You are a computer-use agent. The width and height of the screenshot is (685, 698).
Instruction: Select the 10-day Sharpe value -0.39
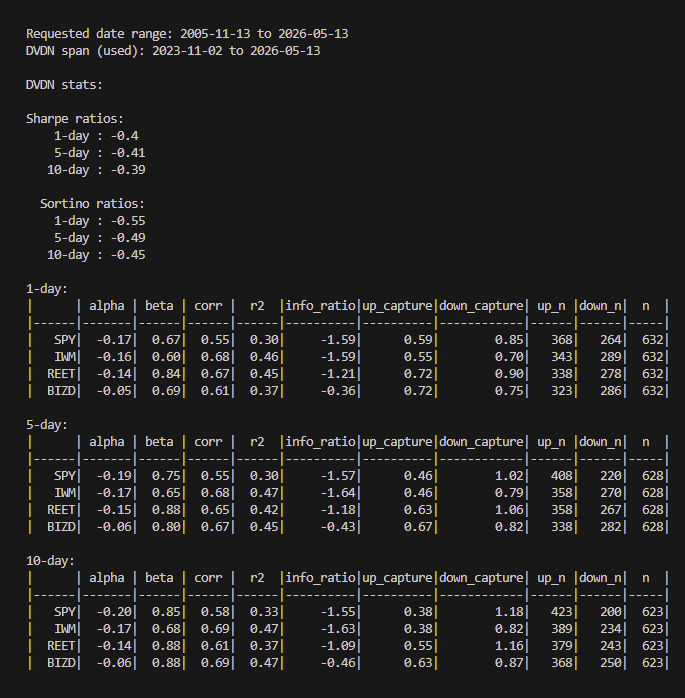(x=128, y=170)
